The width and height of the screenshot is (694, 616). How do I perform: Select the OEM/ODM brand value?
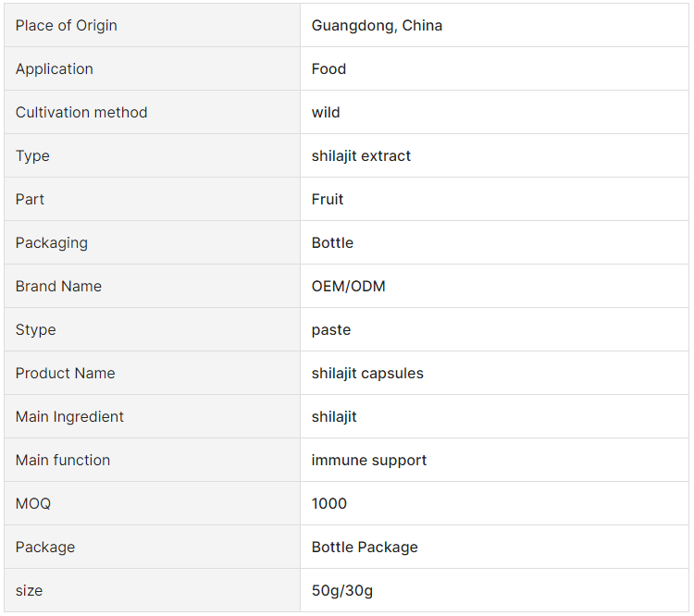click(348, 286)
